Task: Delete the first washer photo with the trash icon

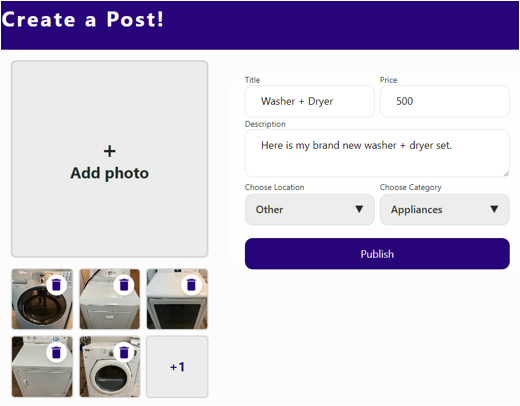Action: pyautogui.click(x=57, y=285)
